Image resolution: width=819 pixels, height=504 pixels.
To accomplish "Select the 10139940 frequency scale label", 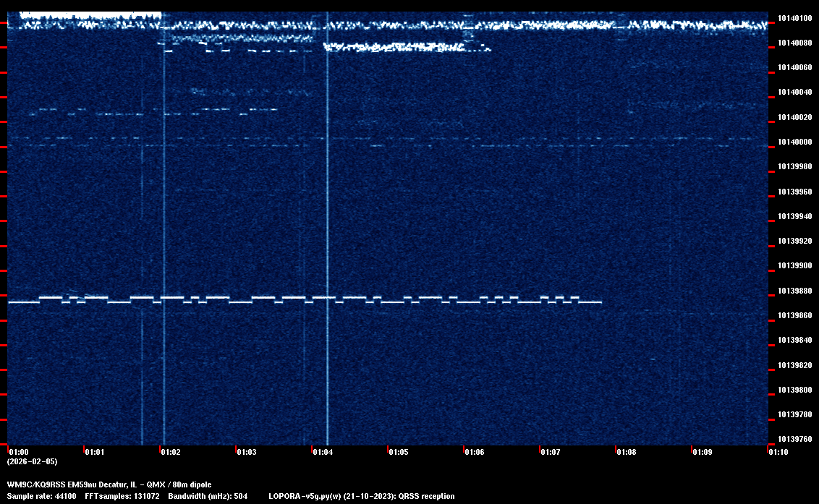I will click(x=794, y=216).
